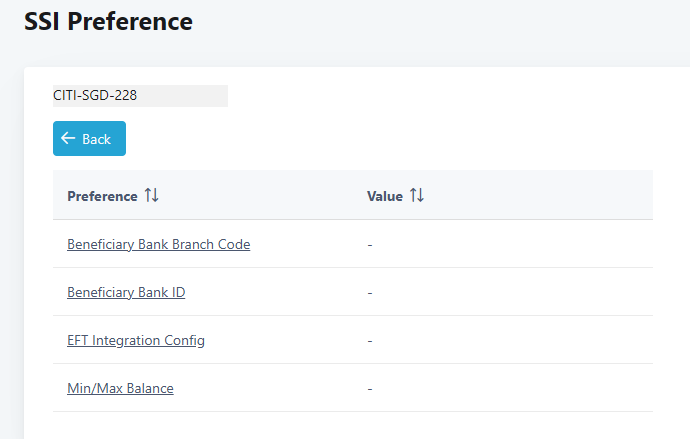Viewport: 690px width, 439px height.
Task: Click the dash value for Min/Max Balance
Action: click(x=370, y=388)
